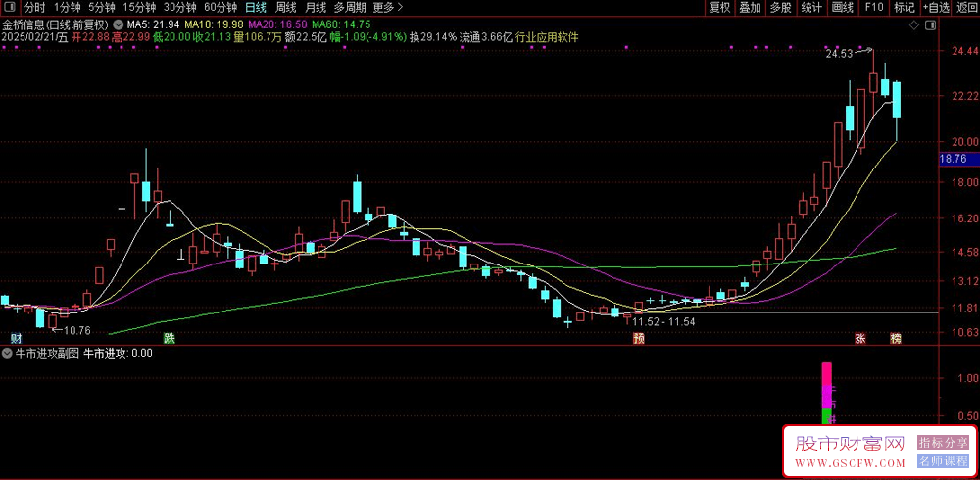This screenshot has height=480, width=980.
Task: Click the 2025/02/21/五 date text
Action: [34, 37]
